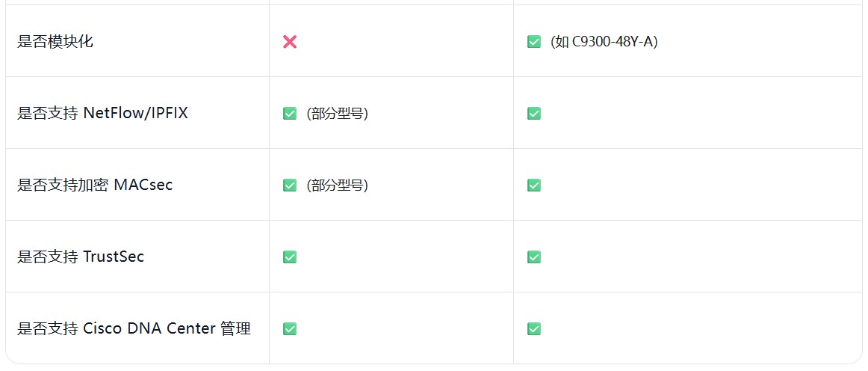Click the NetFlow/IPFIX check beside 部分型号

(x=290, y=114)
